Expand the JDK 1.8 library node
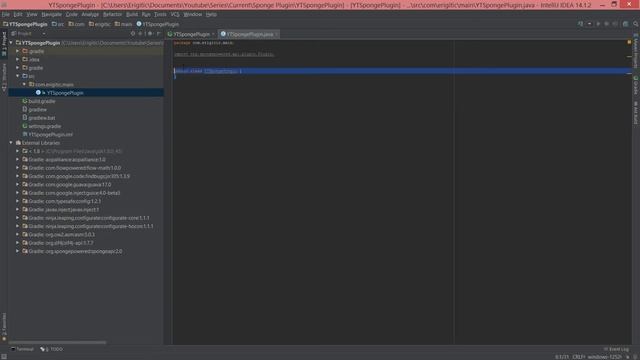Screen dimensions: 640x360 click(x=18, y=151)
